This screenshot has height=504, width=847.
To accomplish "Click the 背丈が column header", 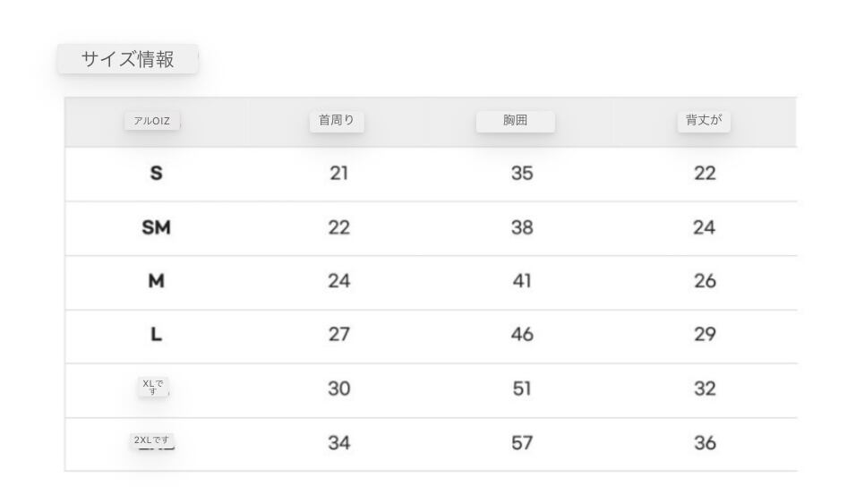I will click(703, 121).
